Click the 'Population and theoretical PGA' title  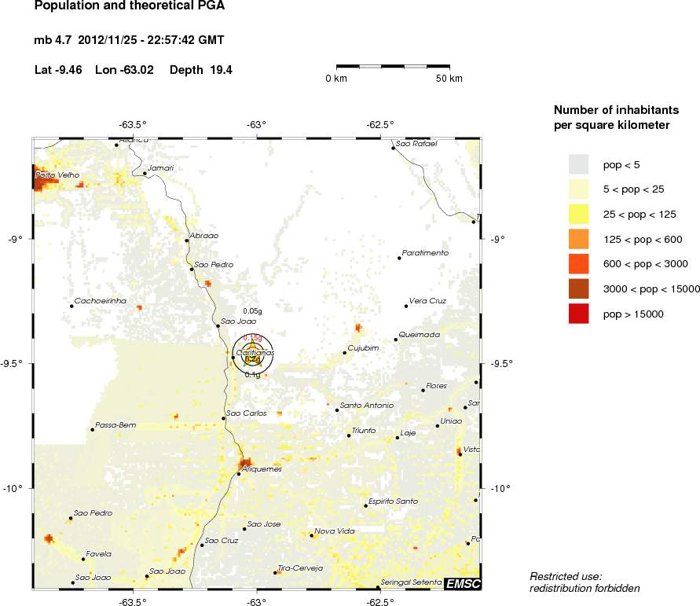pos(130,6)
